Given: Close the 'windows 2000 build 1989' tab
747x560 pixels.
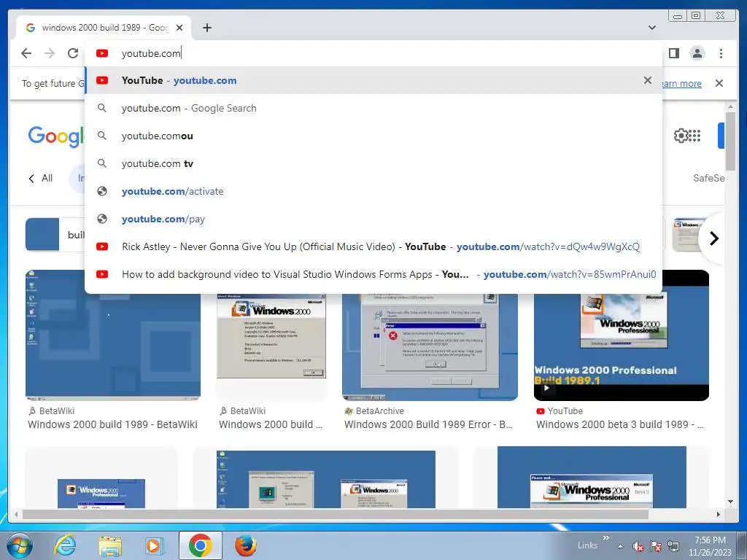Looking at the screenshot, I should click(179, 28).
